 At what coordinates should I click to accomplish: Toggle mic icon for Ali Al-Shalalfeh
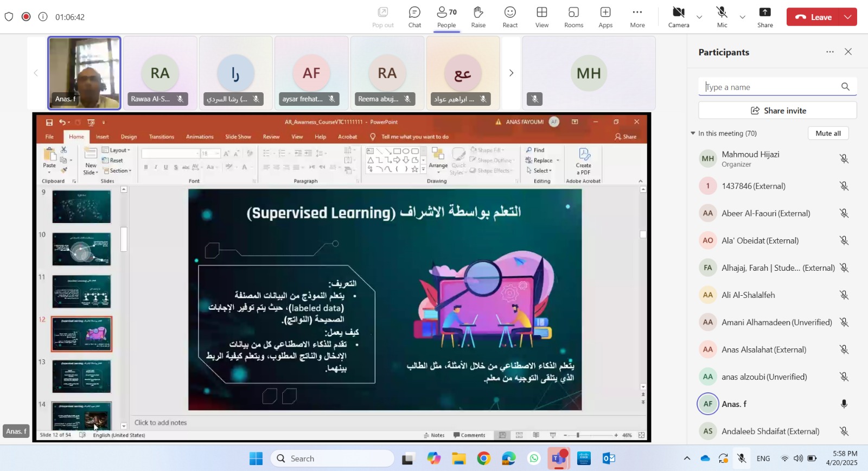pos(844,295)
